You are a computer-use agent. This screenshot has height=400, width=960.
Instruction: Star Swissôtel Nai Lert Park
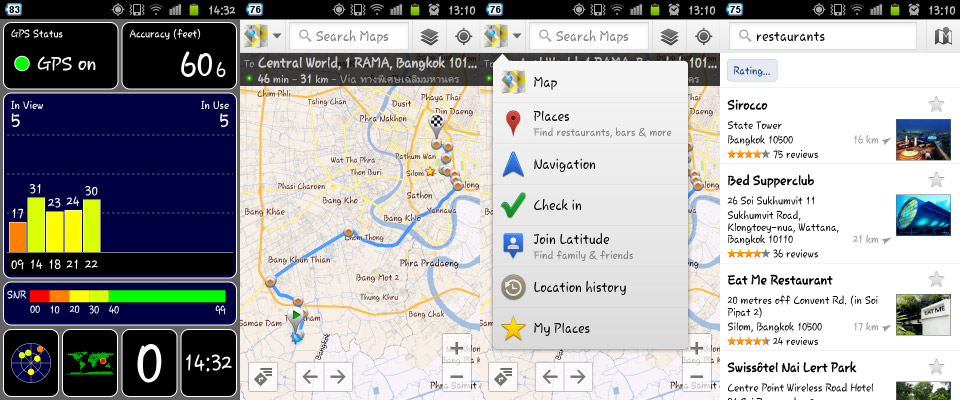point(936,367)
